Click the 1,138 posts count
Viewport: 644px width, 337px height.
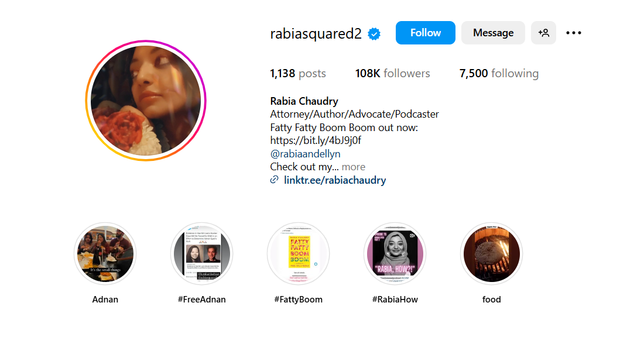[x=298, y=74]
